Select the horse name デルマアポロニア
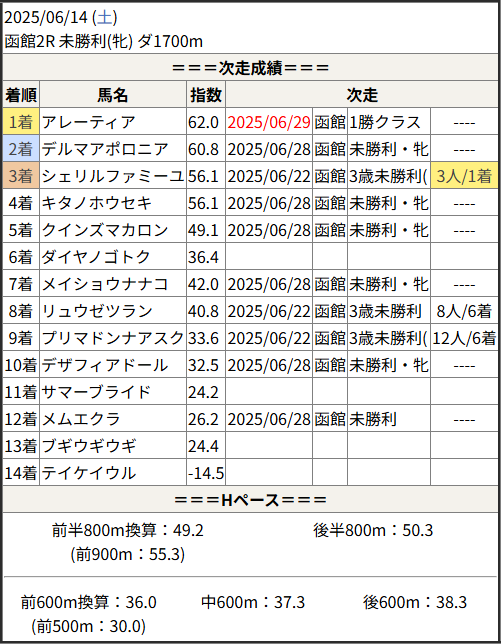The height and width of the screenshot is (644, 501). tap(105, 149)
